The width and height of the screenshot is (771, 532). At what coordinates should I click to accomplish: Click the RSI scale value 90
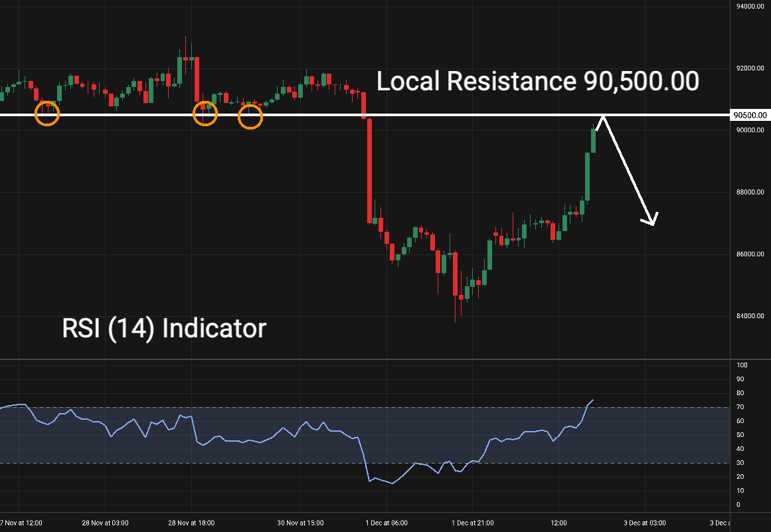tap(740, 379)
